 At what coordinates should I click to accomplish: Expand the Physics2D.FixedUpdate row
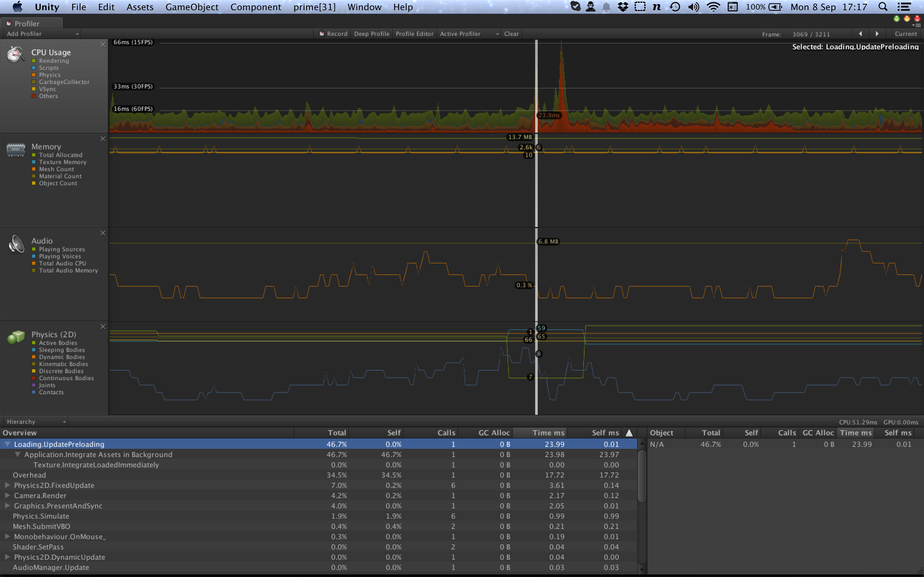pyautogui.click(x=7, y=485)
